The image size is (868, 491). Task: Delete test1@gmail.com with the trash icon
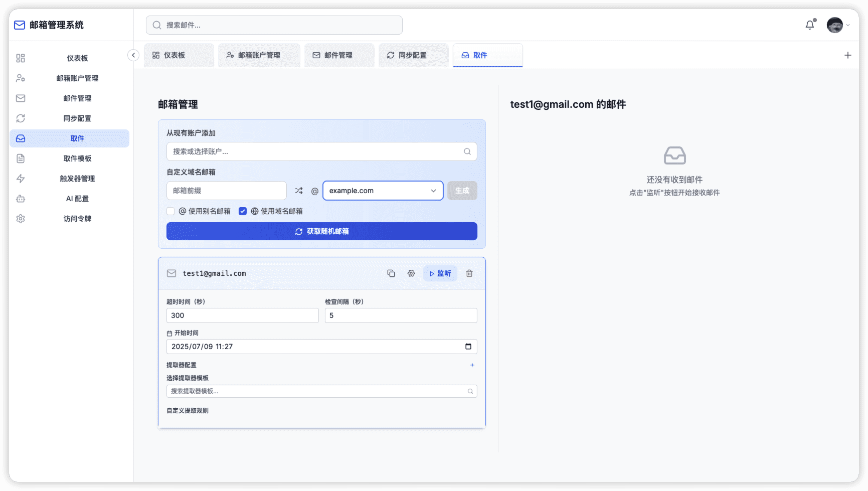(x=469, y=273)
